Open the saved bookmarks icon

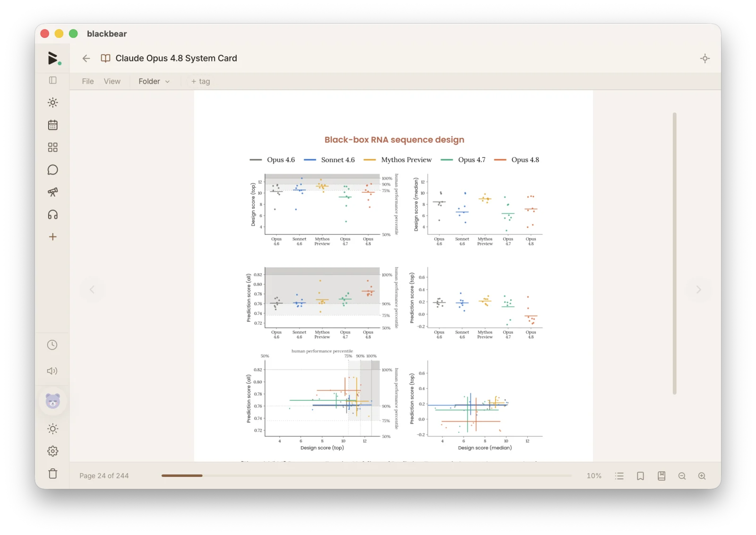[x=661, y=476]
